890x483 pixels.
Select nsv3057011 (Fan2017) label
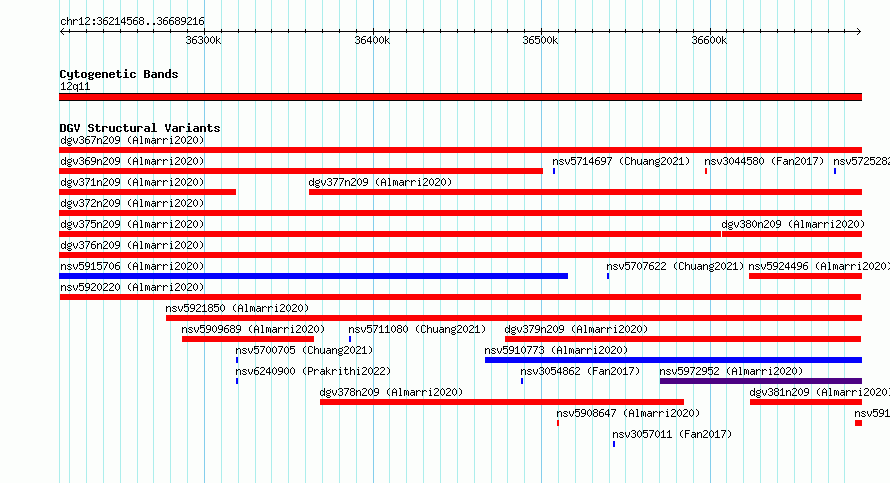(x=672, y=434)
